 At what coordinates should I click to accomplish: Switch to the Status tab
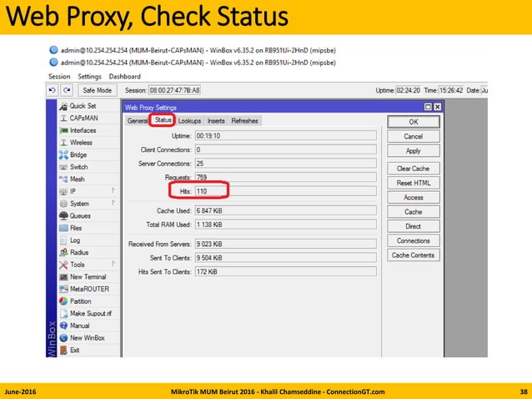pos(163,120)
